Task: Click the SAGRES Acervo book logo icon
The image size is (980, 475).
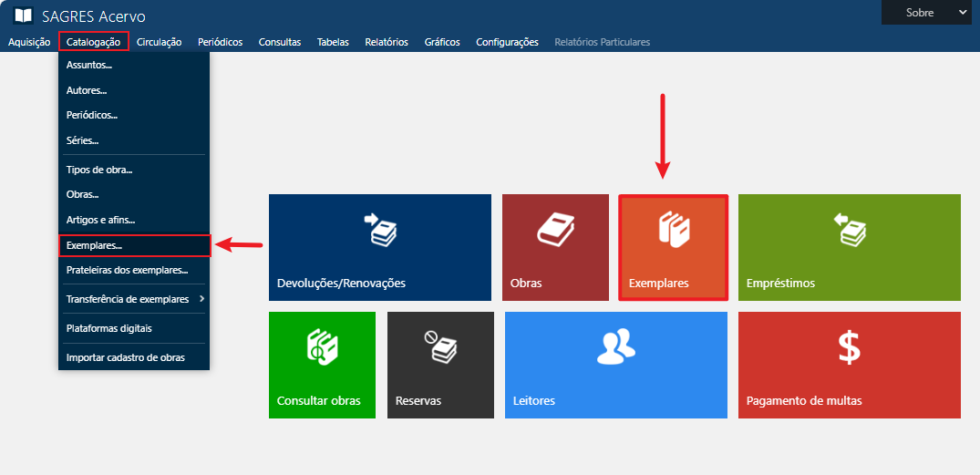Action: (23, 16)
